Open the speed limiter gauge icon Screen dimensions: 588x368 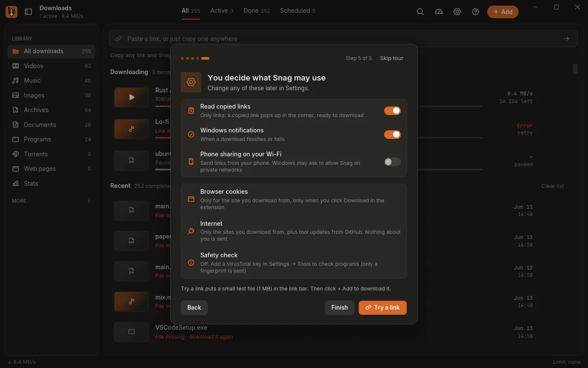coord(439,12)
